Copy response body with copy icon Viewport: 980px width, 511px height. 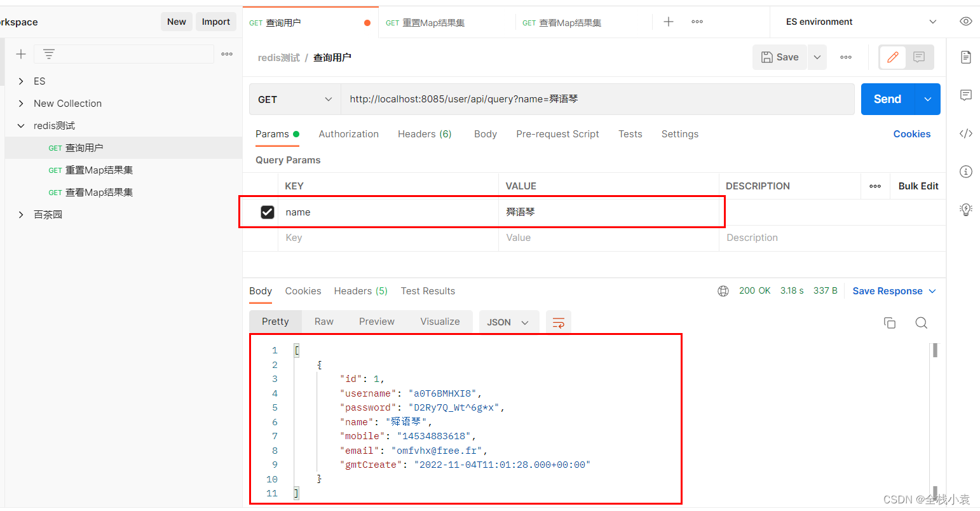(890, 323)
